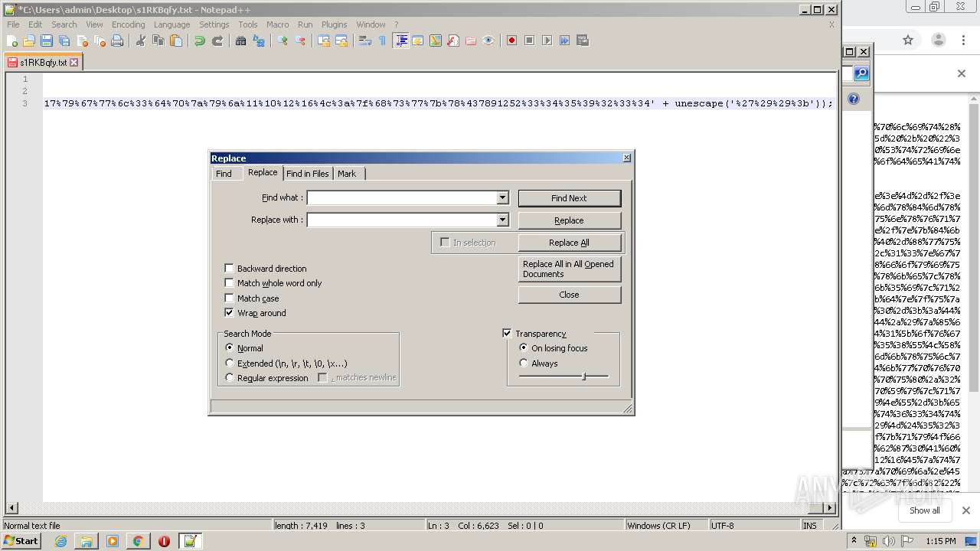The image size is (980, 551).
Task: Open a file via toolbar icon
Action: 29,41
